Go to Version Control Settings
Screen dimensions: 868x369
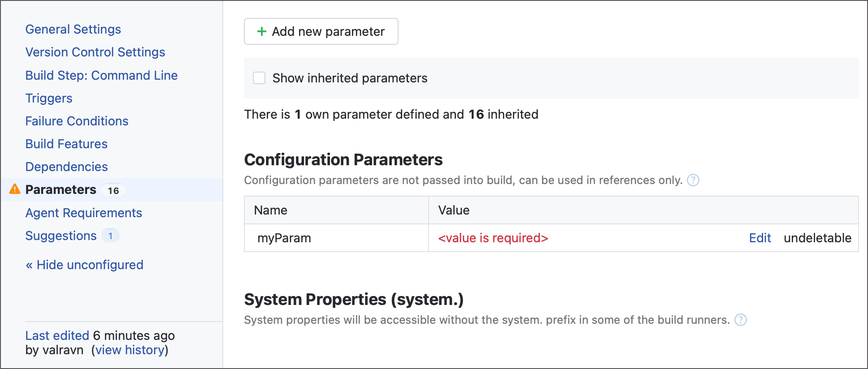click(95, 52)
